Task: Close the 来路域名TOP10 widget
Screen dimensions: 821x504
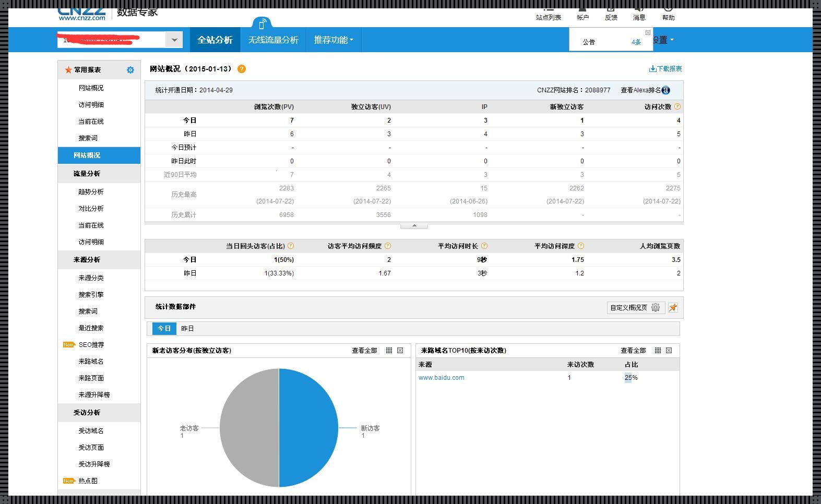Action: 669,351
